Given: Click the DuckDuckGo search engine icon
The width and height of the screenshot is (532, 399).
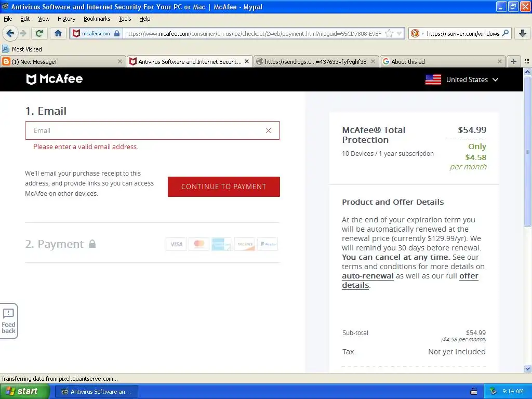Looking at the screenshot, I should coord(415,33).
